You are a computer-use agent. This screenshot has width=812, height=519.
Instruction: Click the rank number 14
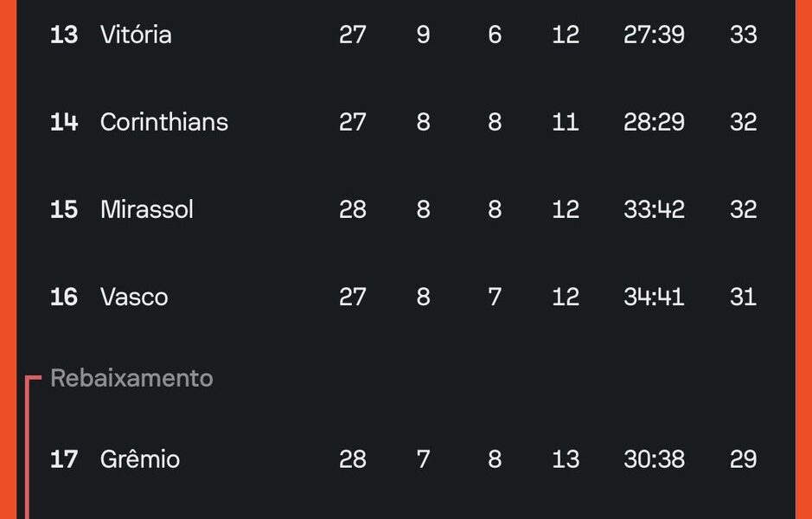[x=64, y=122]
